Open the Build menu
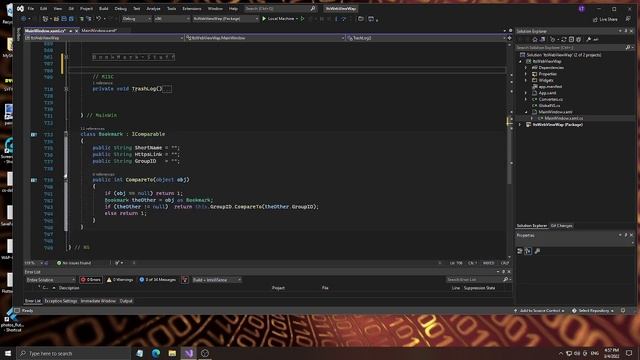 point(104,9)
